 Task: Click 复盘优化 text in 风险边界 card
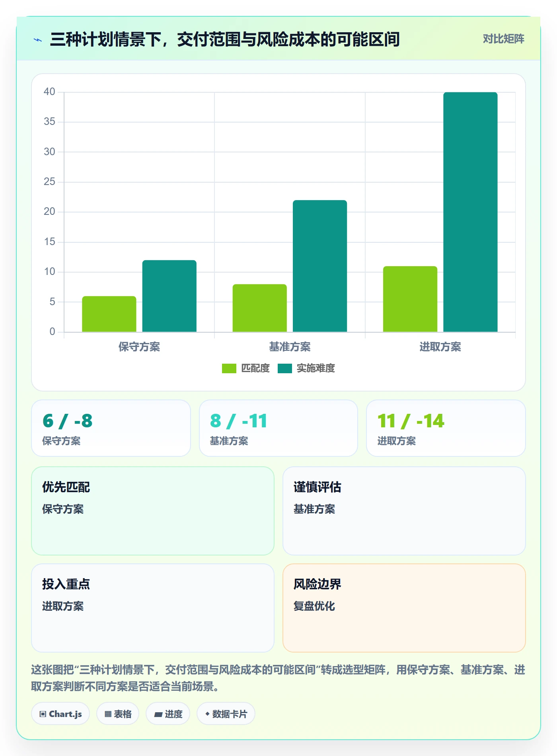coord(314,606)
